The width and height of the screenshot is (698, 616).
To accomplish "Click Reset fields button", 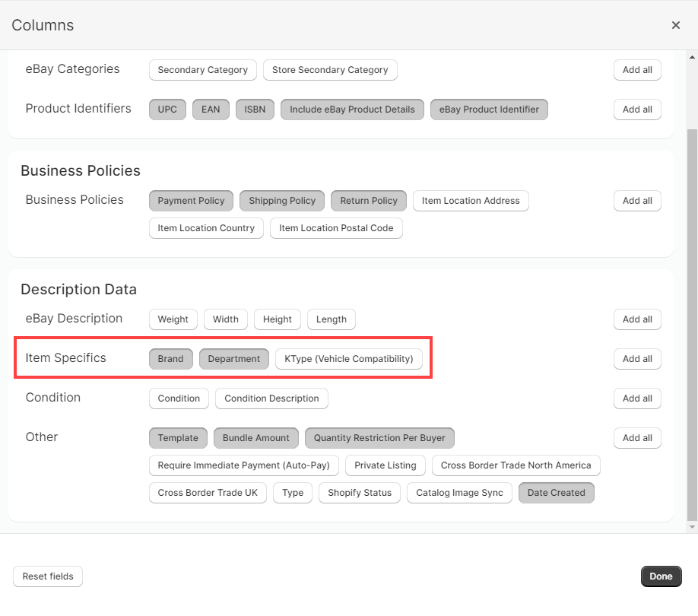I will pyautogui.click(x=48, y=576).
